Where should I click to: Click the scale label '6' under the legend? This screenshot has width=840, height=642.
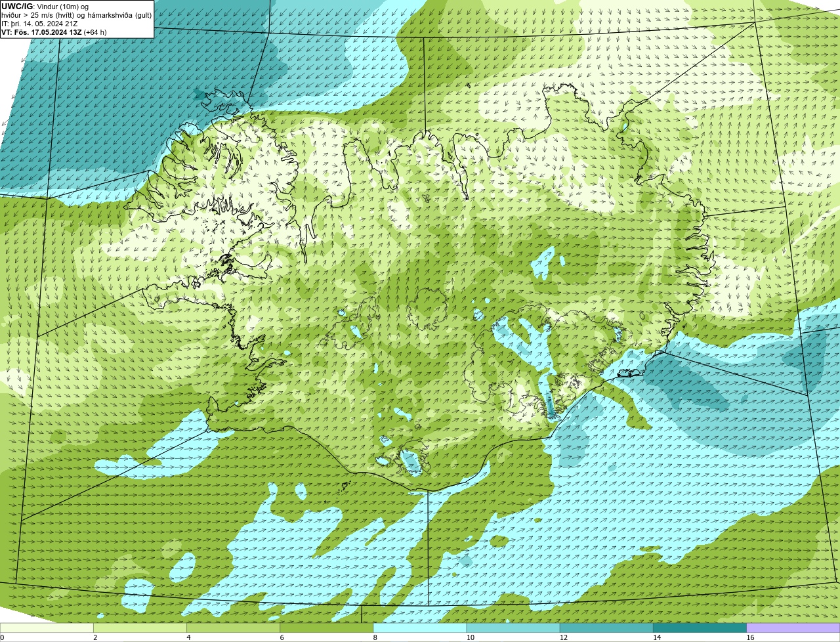click(282, 637)
